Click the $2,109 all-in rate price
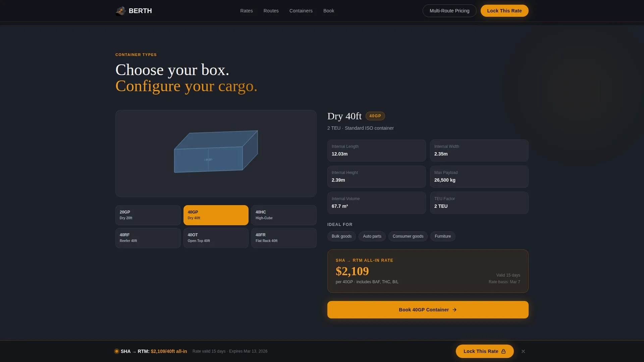Screen dimensions: 644x362 pos(352,271)
